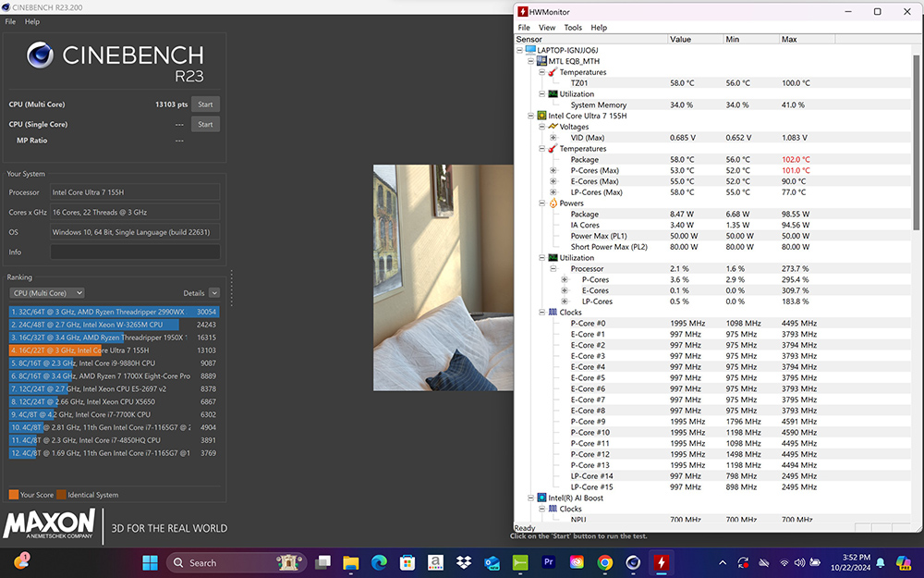Click the Cinebench sphere logo

click(40, 55)
